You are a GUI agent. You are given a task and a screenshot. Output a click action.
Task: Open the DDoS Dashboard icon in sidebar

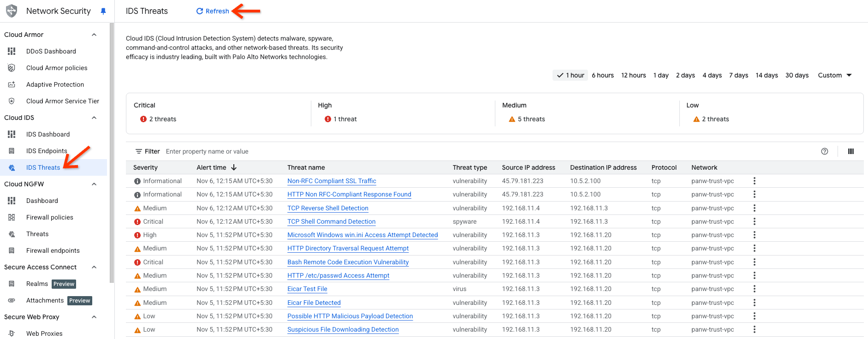click(x=12, y=51)
